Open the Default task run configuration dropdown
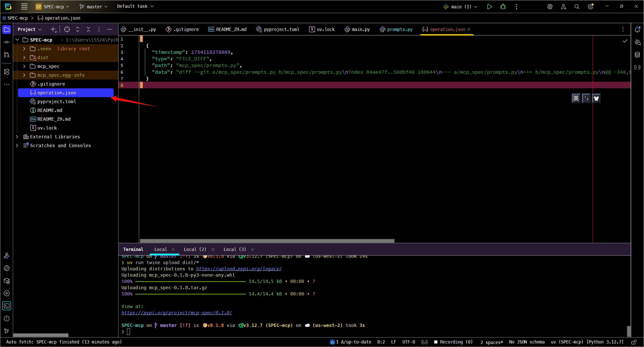Viewport: 644px width, 347px height. 135,6
